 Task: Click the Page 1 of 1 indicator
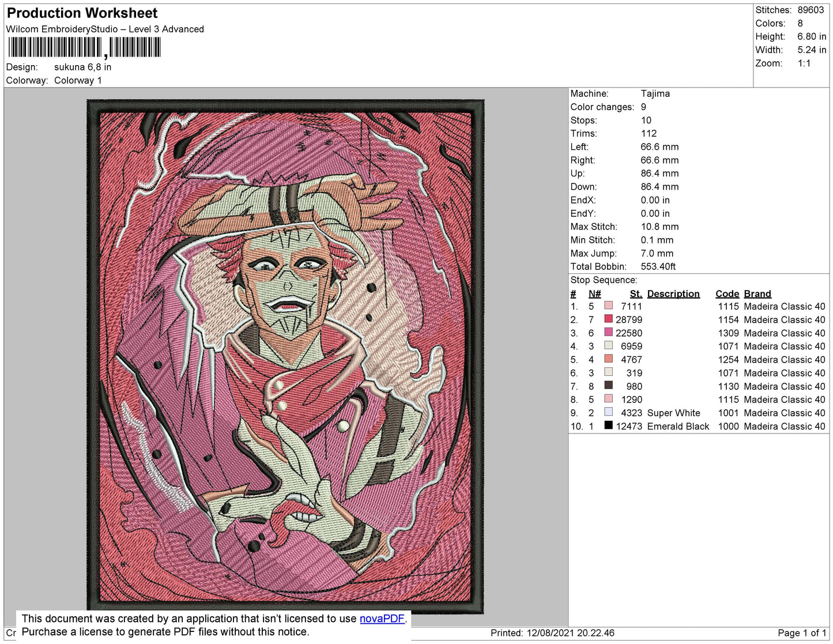coord(801,633)
